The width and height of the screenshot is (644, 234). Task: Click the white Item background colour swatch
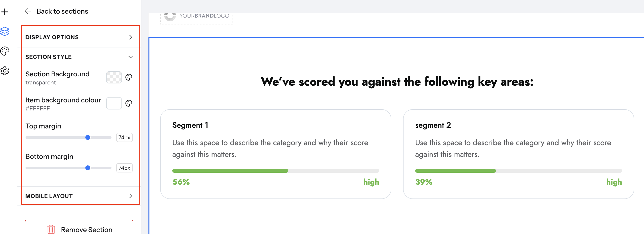point(114,103)
